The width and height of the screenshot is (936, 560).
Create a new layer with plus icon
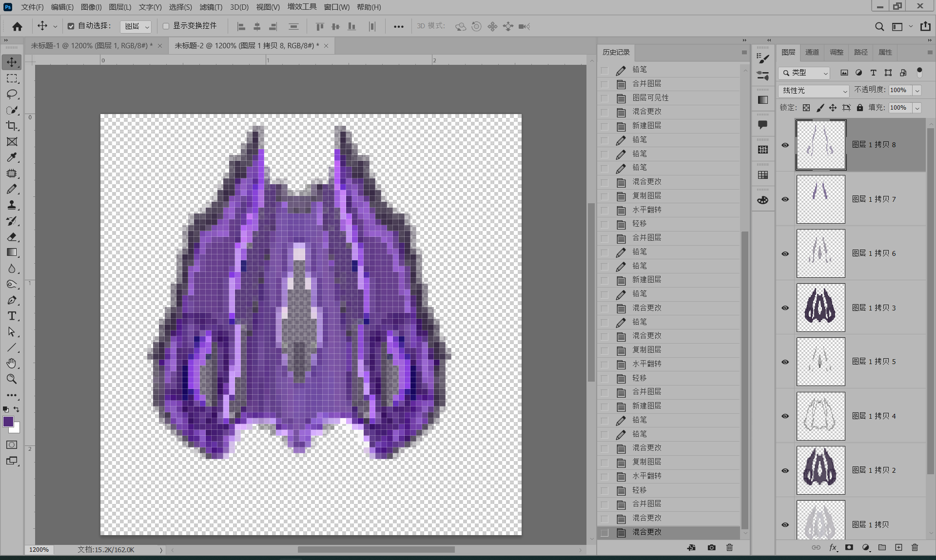[x=898, y=547]
